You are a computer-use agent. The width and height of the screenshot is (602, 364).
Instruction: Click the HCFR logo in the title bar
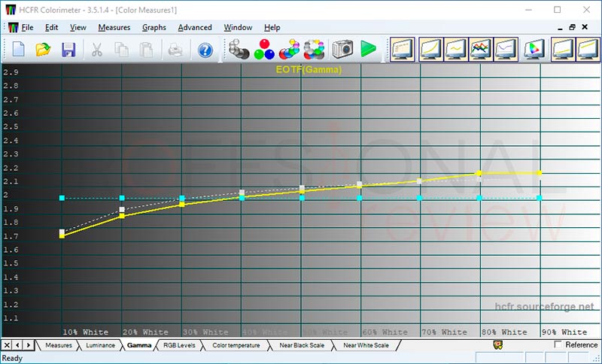(11, 10)
